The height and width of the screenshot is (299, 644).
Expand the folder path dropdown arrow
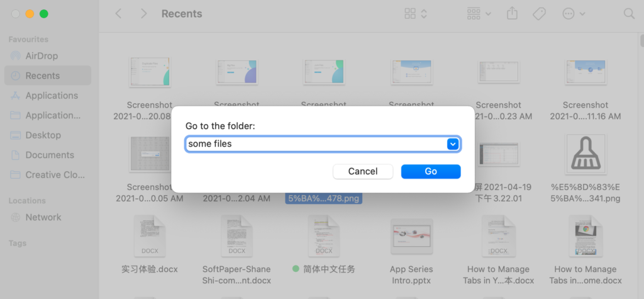pyautogui.click(x=452, y=144)
